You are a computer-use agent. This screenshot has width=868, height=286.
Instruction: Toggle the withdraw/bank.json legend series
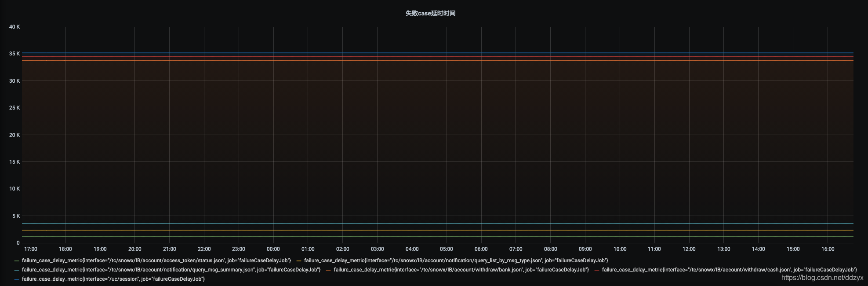[461, 270]
